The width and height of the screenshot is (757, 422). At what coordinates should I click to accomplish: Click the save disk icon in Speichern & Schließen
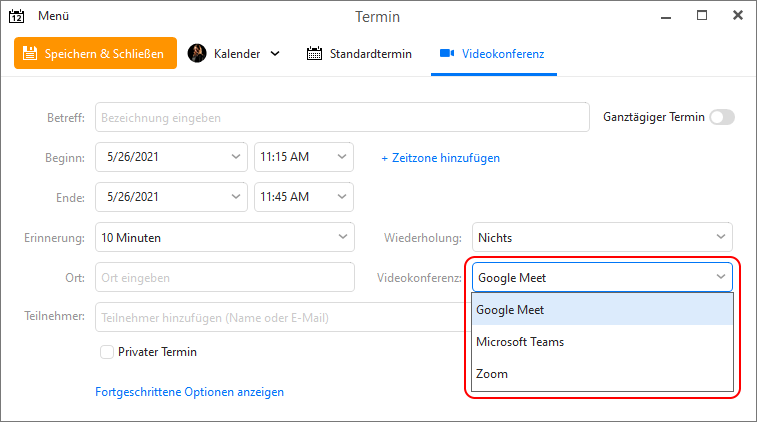click(x=30, y=53)
